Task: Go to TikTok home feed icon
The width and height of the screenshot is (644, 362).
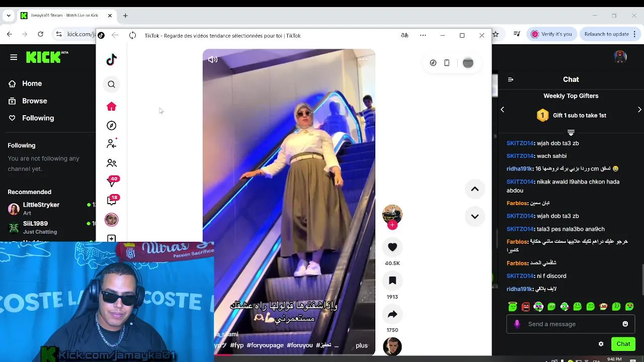Action: pos(111,106)
